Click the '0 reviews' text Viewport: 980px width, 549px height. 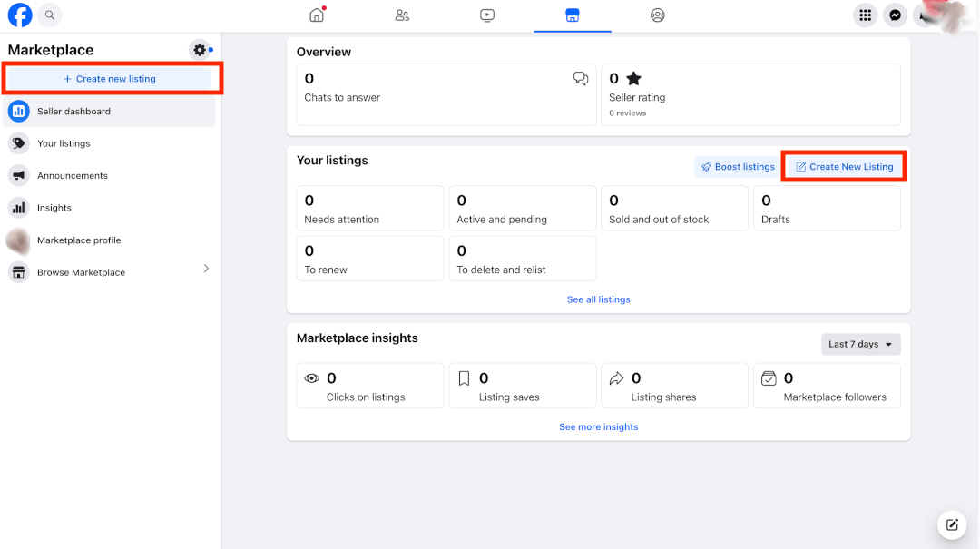[628, 113]
